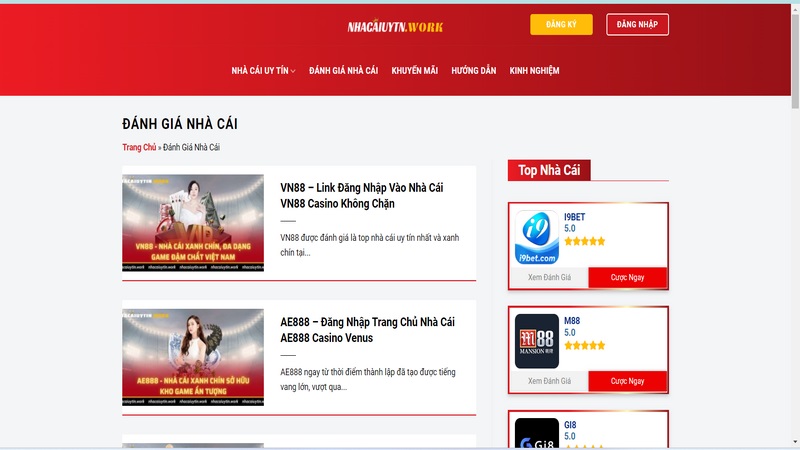Click the NHACAIUYTN.WORK site logo
Screen dimensions: 800x450
395,27
